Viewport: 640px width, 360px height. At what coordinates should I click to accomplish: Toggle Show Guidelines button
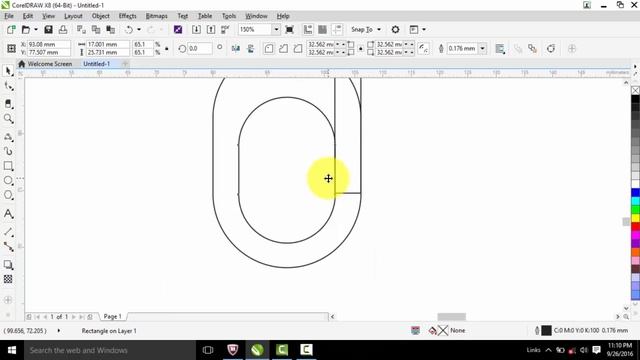click(337, 29)
